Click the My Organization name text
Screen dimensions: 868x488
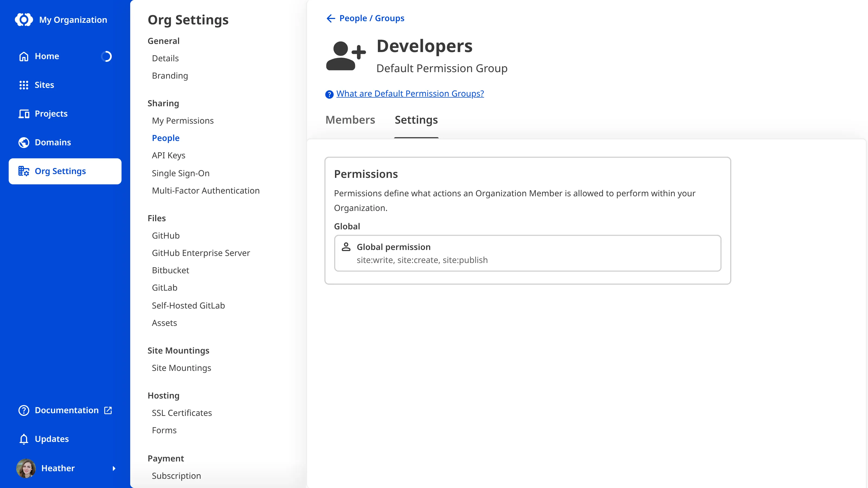coord(73,20)
